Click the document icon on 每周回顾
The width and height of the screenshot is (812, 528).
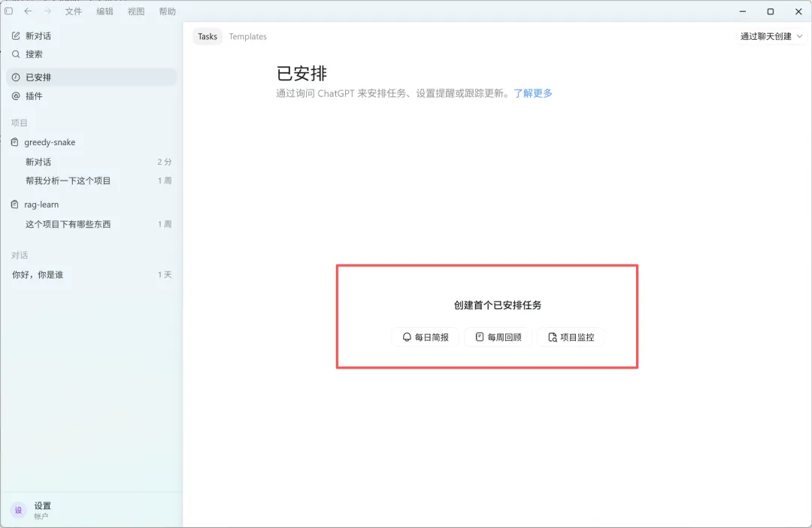(480, 337)
